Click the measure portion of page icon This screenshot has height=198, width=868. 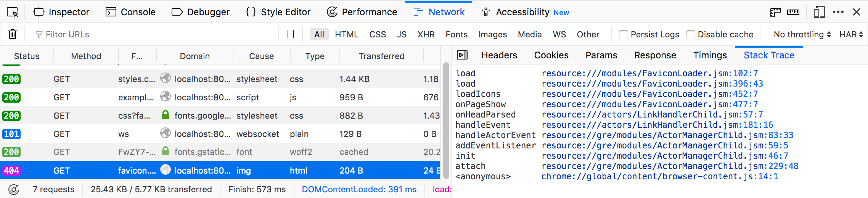click(x=793, y=12)
